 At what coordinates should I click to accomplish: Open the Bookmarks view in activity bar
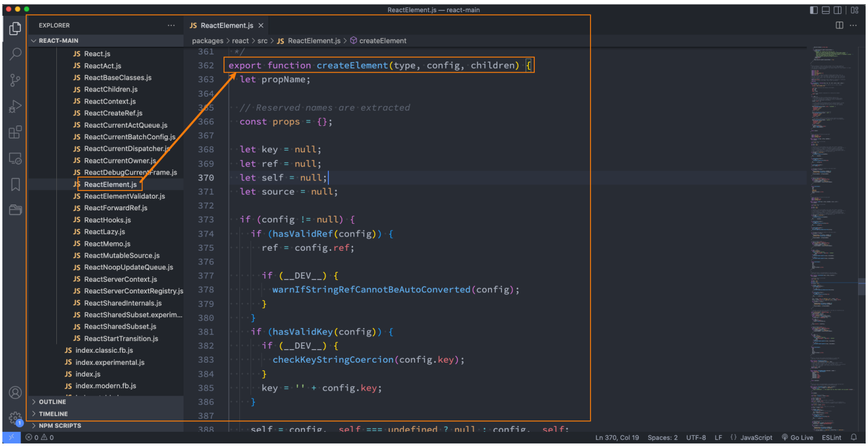coord(15,185)
